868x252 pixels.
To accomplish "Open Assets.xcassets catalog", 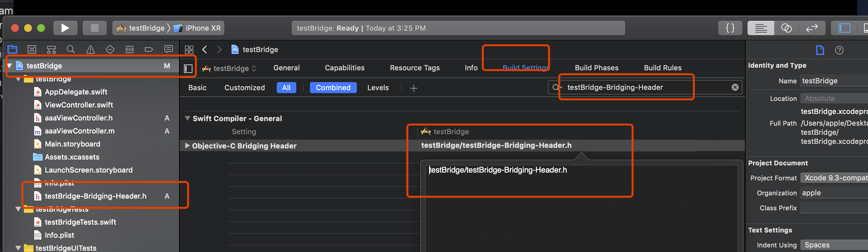I will [x=72, y=157].
